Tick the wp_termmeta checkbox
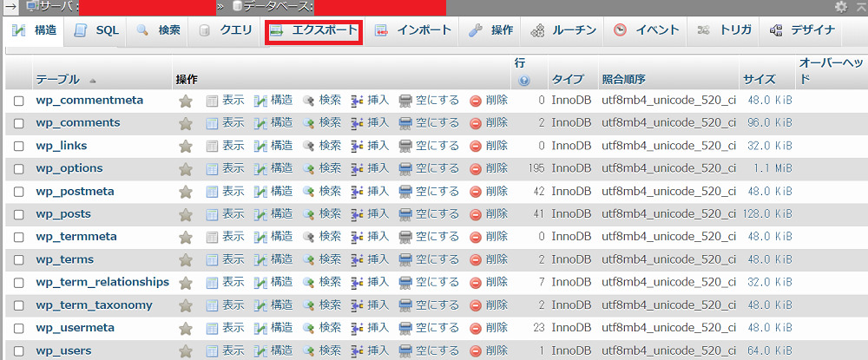The width and height of the screenshot is (868, 360). coord(19,237)
